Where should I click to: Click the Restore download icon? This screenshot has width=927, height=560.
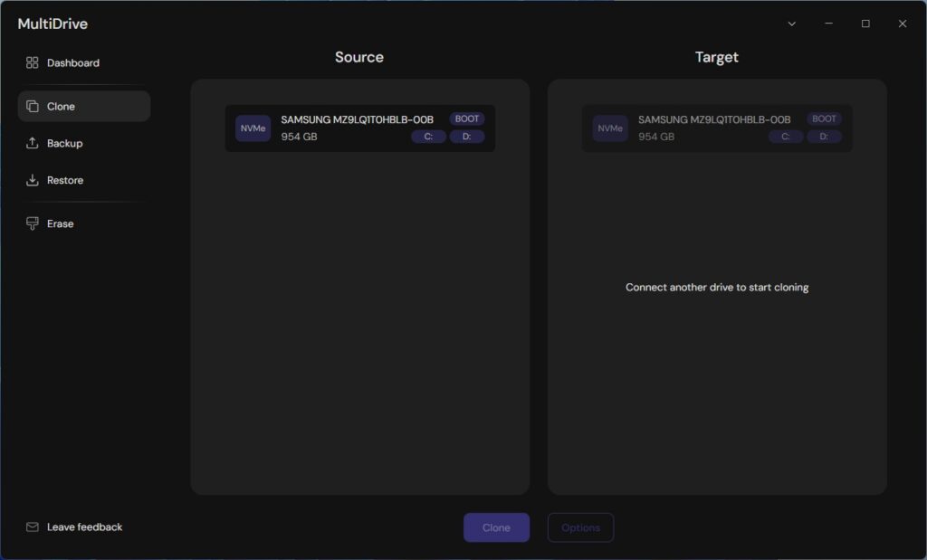(x=33, y=181)
